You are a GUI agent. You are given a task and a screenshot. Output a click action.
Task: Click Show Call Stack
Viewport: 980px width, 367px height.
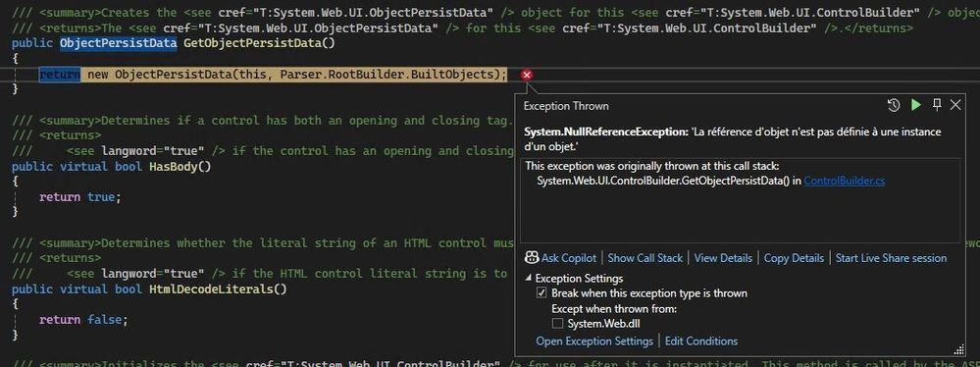(x=645, y=258)
